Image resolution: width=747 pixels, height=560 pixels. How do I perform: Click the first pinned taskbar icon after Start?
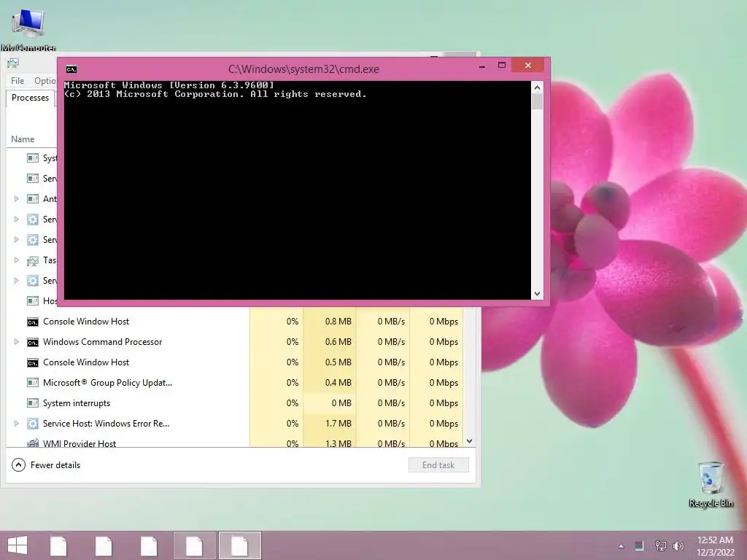[58, 545]
